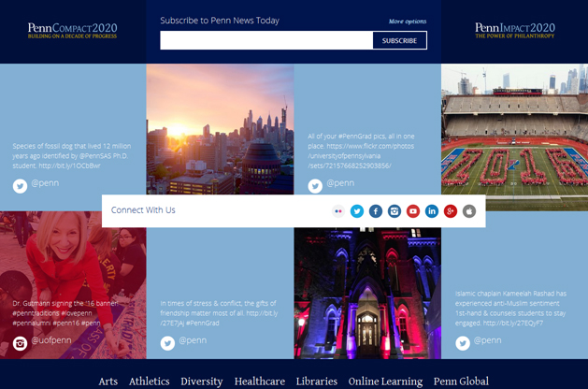Open the Penn Compact 2020 logo link
588x389 pixels.
(x=73, y=31)
